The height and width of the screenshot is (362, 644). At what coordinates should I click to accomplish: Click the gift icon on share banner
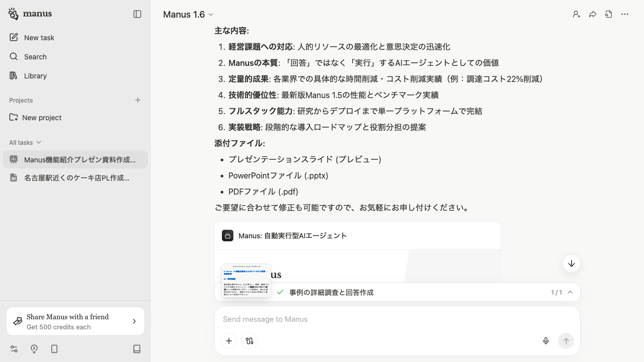pos(18,321)
